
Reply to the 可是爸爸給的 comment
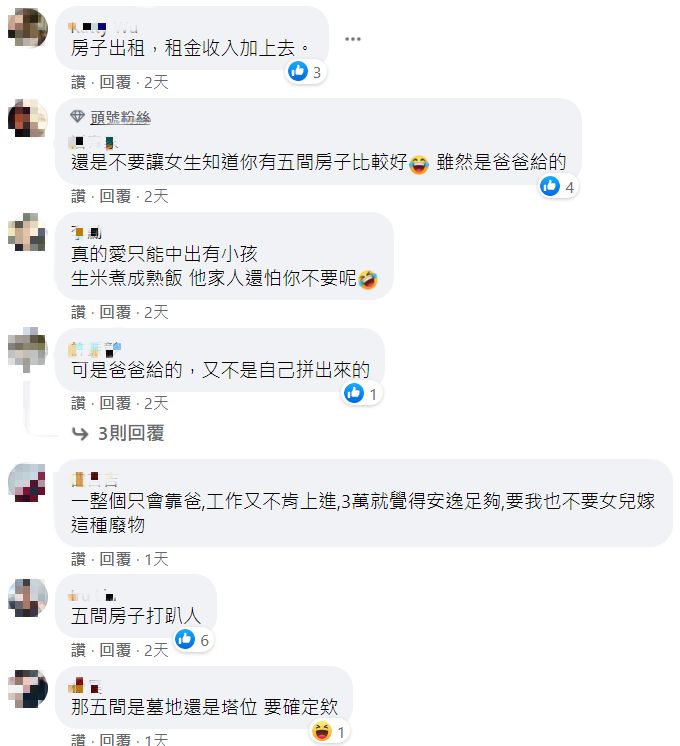pyautogui.click(x=115, y=403)
